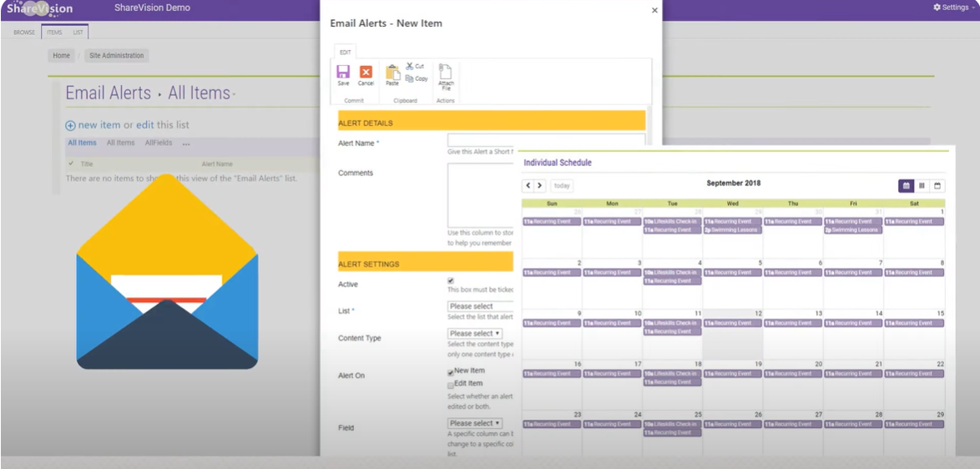Open '10a Lifeskills Check-in' event on the 28th
980x469 pixels.
[x=673, y=222]
